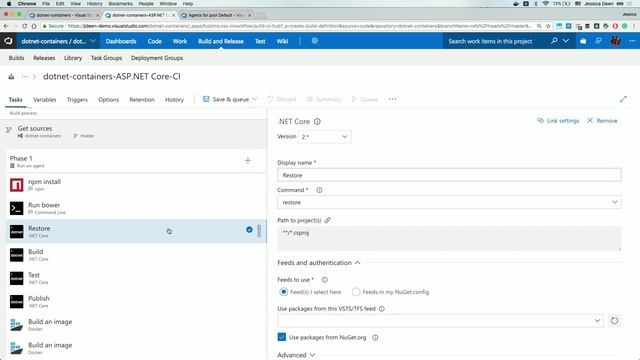Go to Task Groups page
This screenshot has width=640, height=360.
[x=106, y=58]
